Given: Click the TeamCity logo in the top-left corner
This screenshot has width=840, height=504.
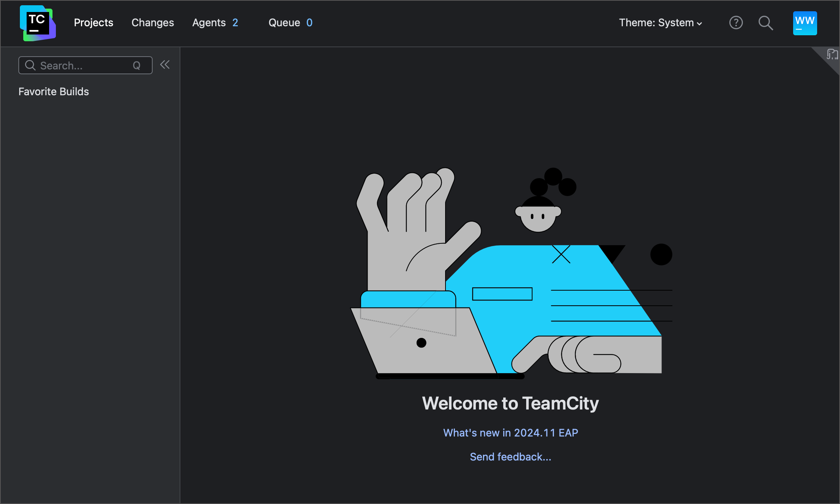Looking at the screenshot, I should click(37, 23).
